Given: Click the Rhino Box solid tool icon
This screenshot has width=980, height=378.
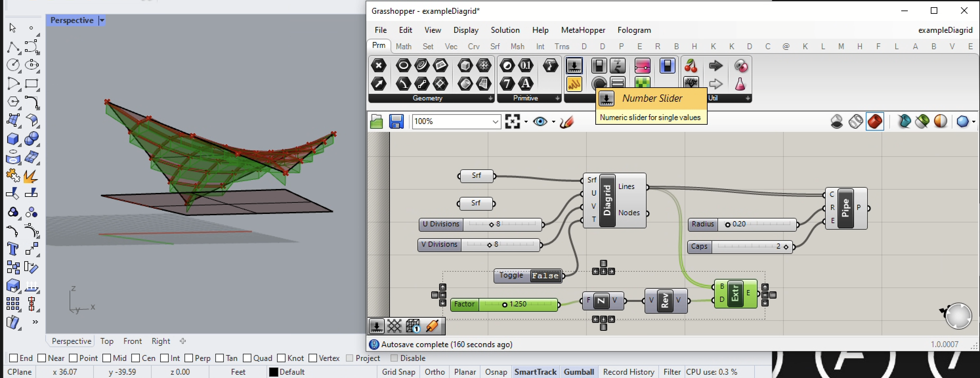Looking at the screenshot, I should pyautogui.click(x=13, y=139).
